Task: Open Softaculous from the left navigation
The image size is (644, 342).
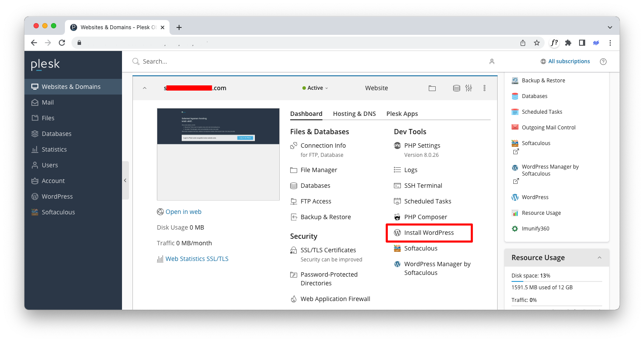Action: click(x=58, y=212)
